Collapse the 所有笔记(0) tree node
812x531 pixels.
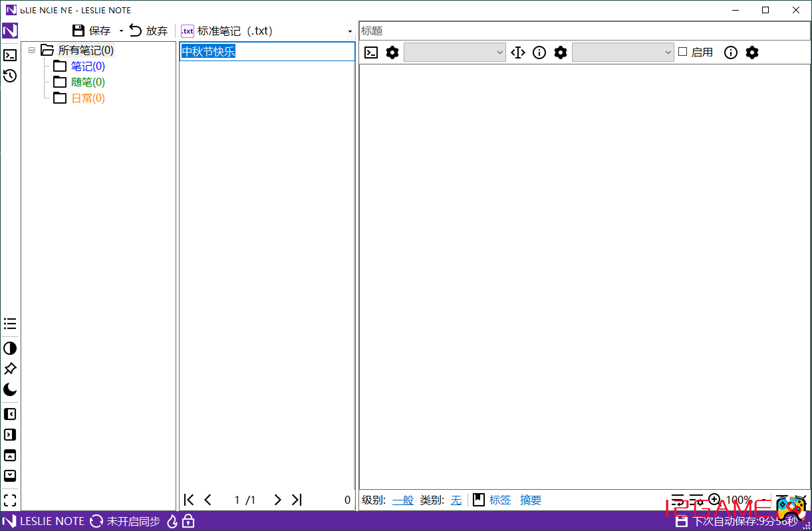[31, 51]
